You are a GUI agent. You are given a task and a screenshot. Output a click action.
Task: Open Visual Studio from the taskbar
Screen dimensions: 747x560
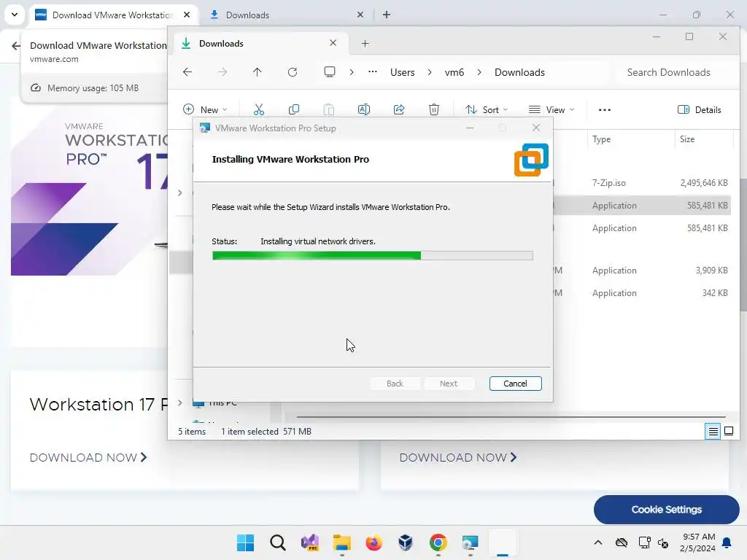(309, 542)
